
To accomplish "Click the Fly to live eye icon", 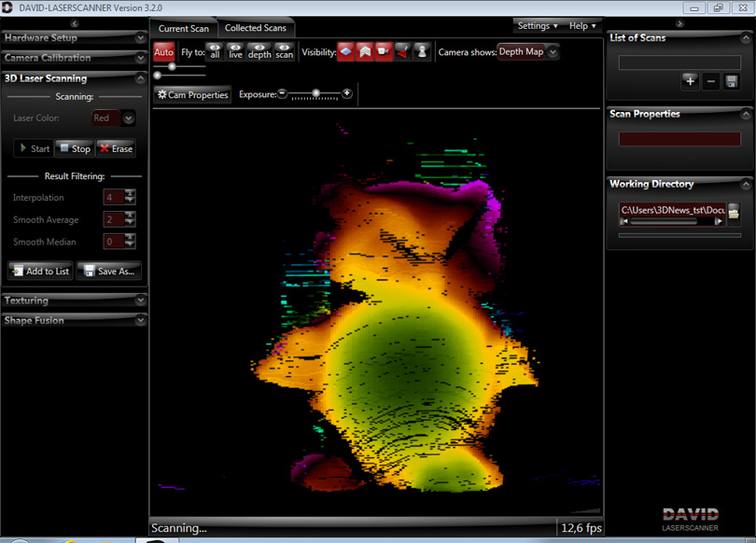I will tap(236, 51).
